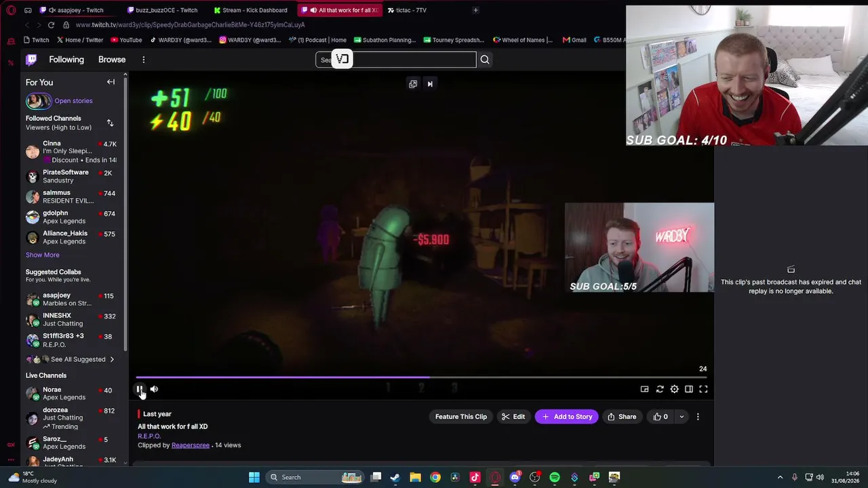
Task: Open dorozea live channel
Action: 71,418
